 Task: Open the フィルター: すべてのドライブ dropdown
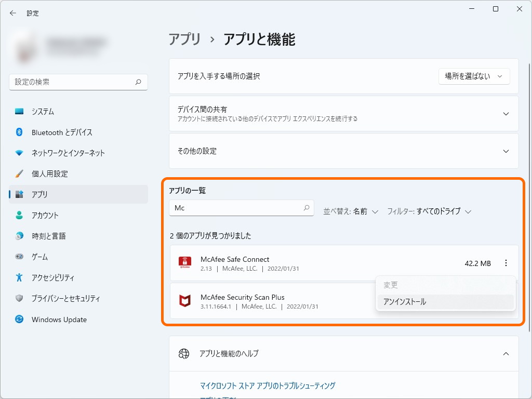tap(428, 211)
